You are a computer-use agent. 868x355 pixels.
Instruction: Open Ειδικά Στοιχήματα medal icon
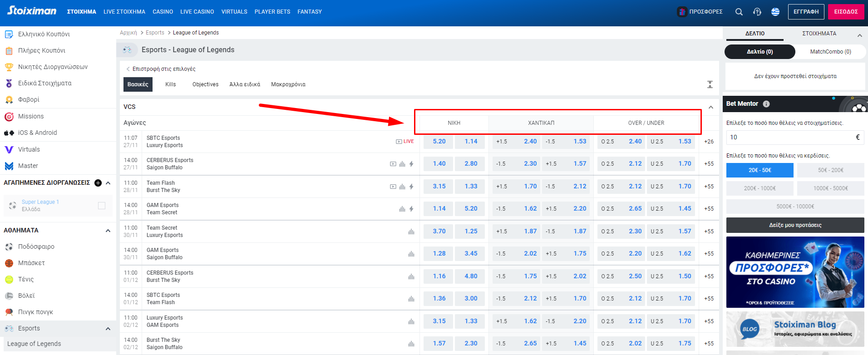[x=9, y=83]
